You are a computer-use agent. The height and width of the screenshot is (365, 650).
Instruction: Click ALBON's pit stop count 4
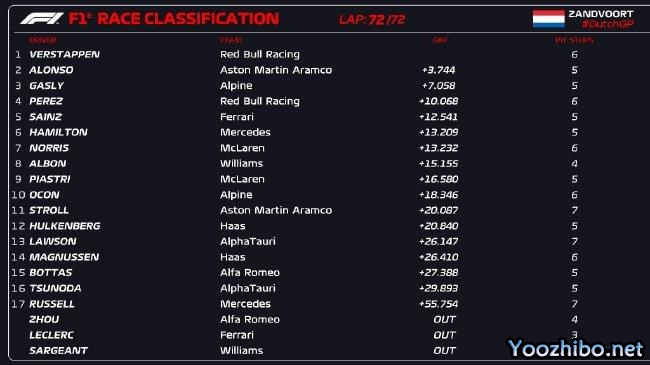[574, 164]
